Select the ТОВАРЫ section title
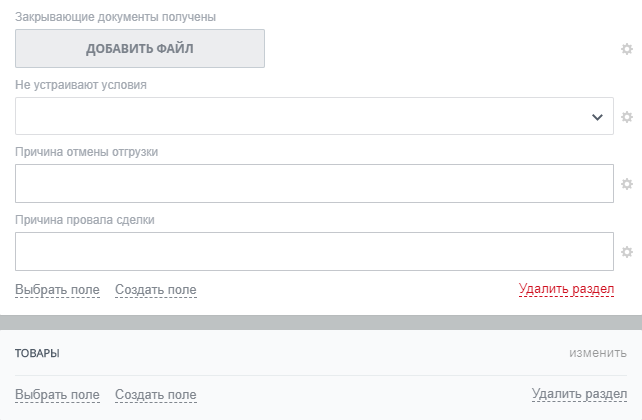642x420 pixels. coord(37,354)
